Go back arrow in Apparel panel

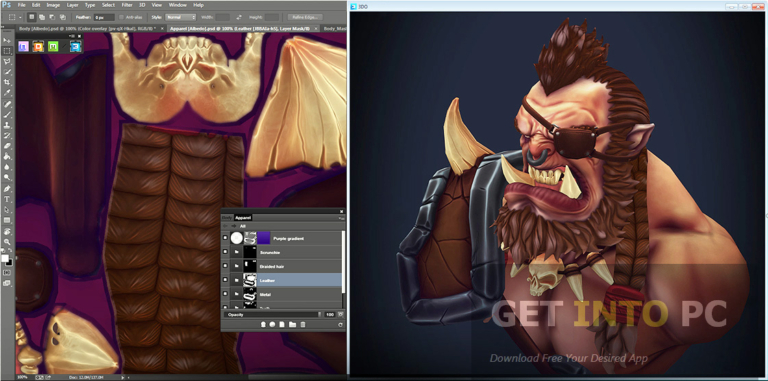pyautogui.click(x=225, y=226)
